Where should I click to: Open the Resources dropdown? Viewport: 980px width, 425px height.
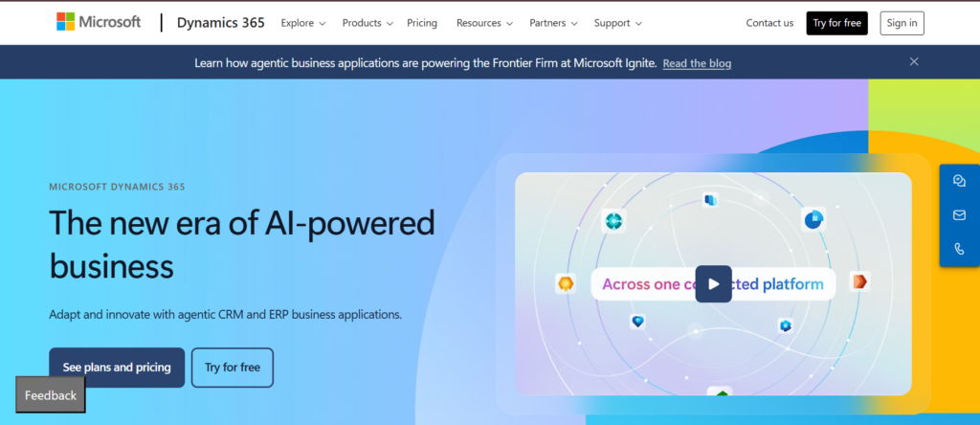tap(484, 23)
